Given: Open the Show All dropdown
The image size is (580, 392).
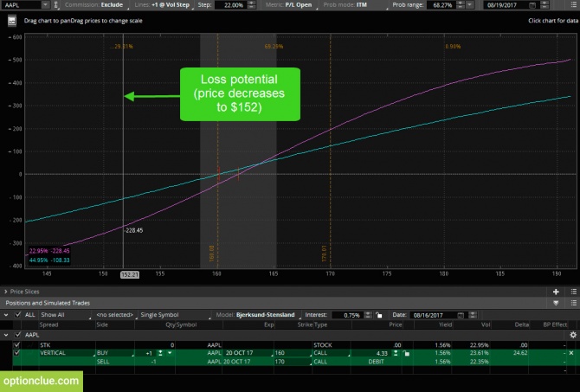Looking at the screenshot, I should [65, 315].
